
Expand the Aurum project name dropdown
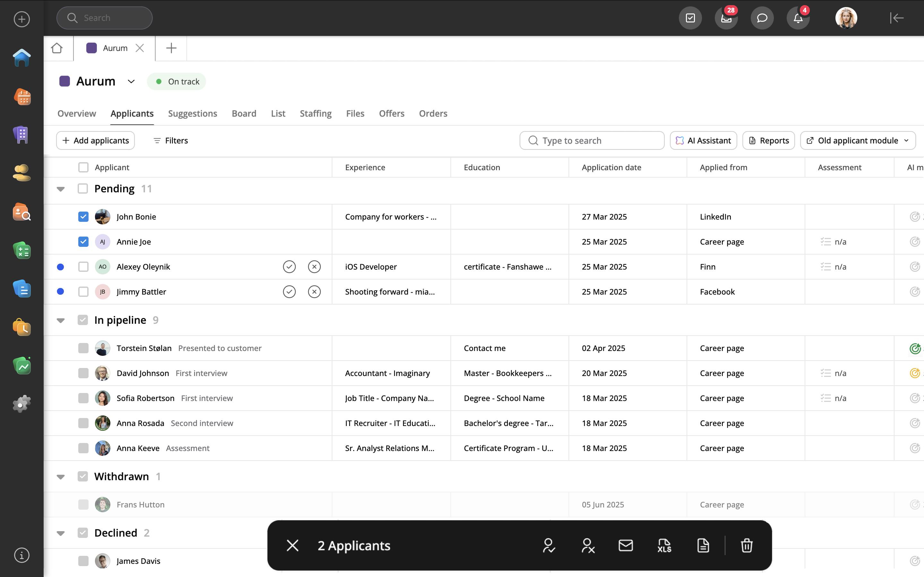(x=131, y=81)
